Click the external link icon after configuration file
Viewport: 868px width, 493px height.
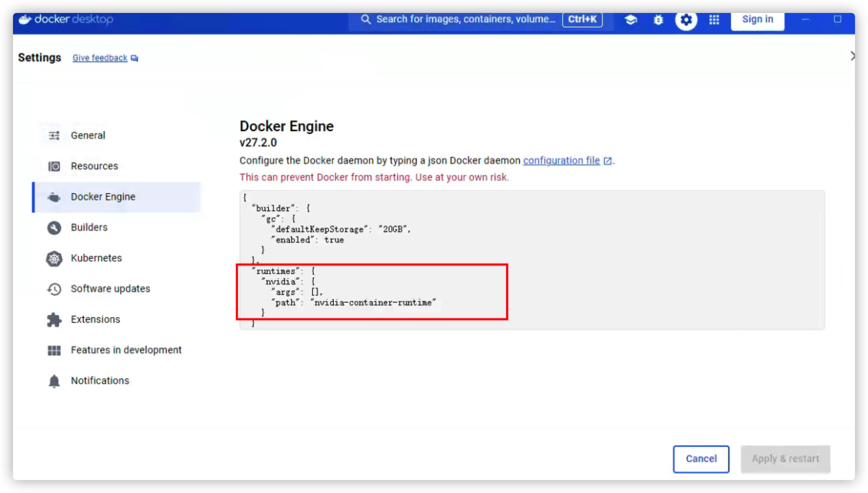tap(607, 161)
